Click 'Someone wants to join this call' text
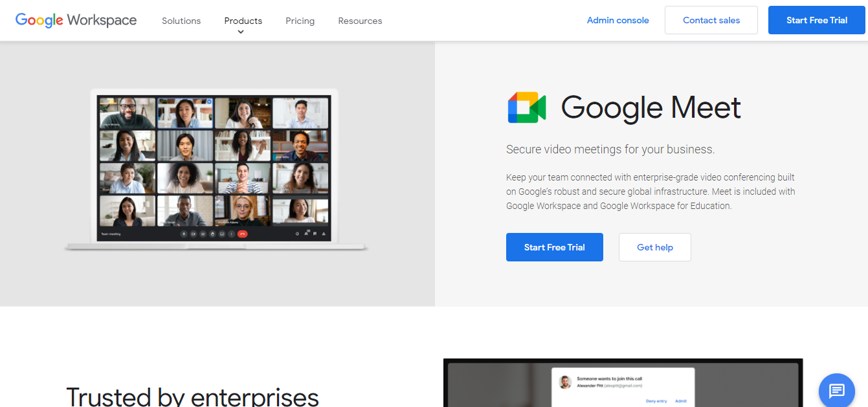 point(609,379)
